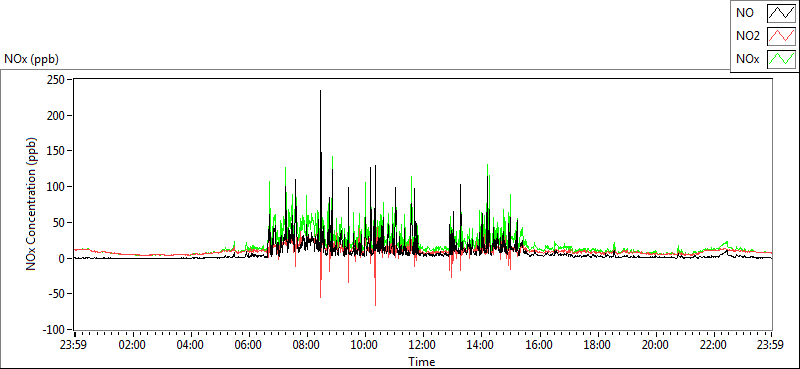Click the NOx Concentration (ppb) axis label
The width and height of the screenshot is (800, 369).
[32, 203]
